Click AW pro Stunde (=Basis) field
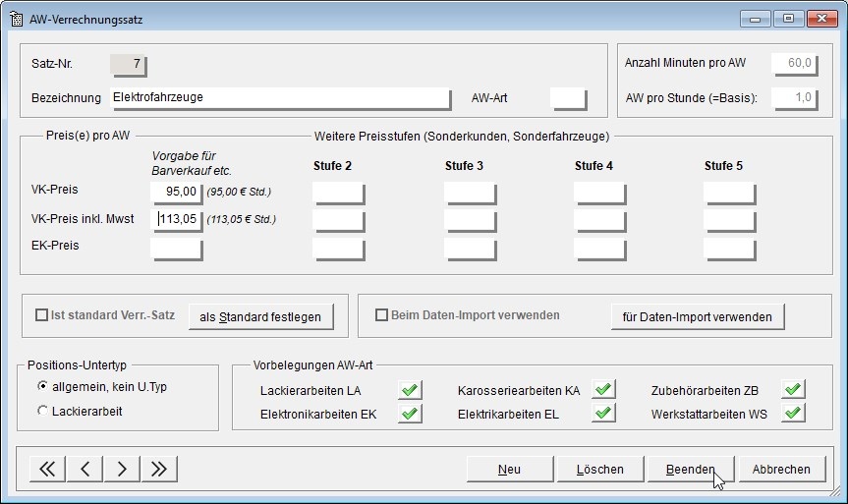This screenshot has width=848, height=504. (795, 98)
